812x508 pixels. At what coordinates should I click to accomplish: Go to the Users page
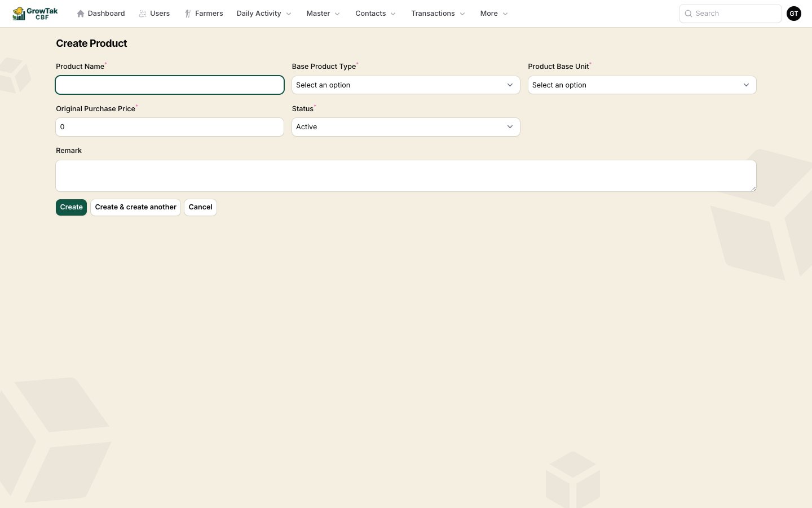(155, 14)
